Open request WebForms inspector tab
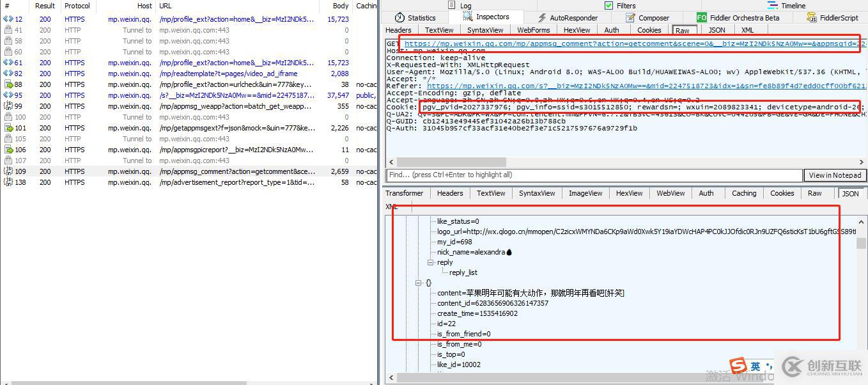Screen dimensions: 868x385 [534, 30]
